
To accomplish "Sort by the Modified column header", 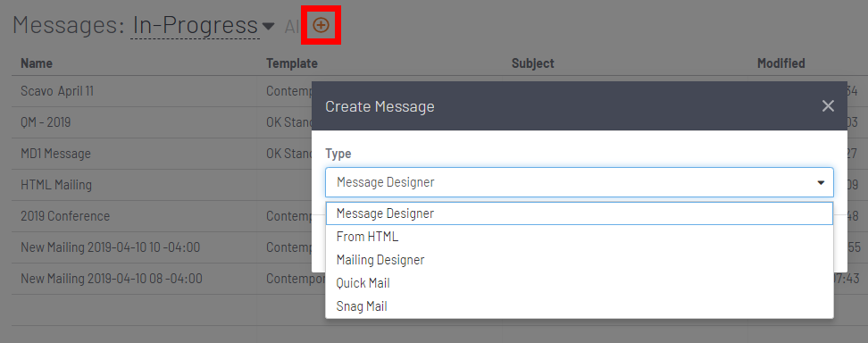I will pyautogui.click(x=781, y=63).
